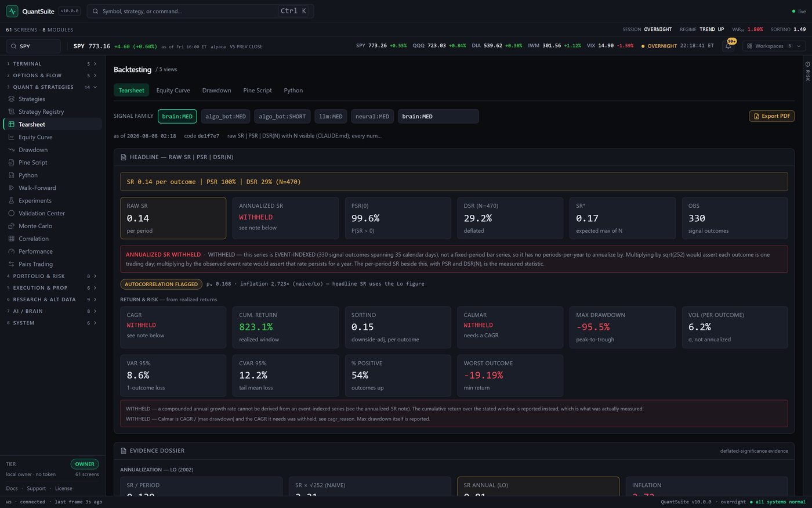Select the neural:MED signal family chip
The width and height of the screenshot is (812, 508).
pos(372,116)
